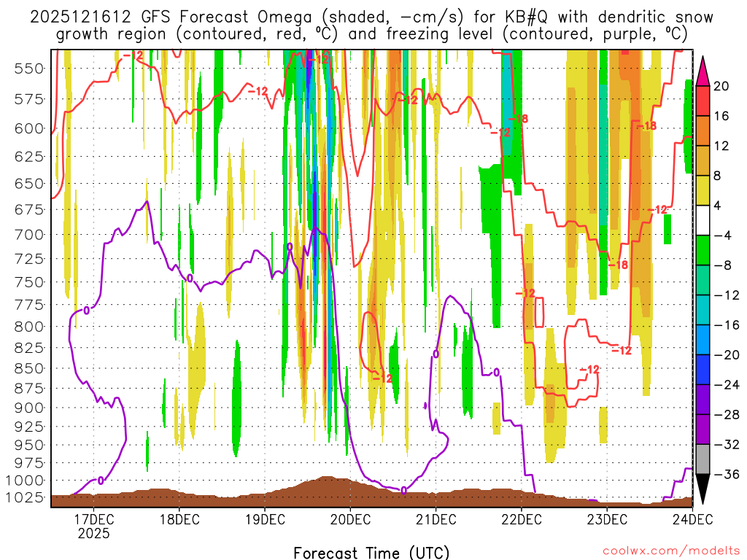
Task: Click the '575' pressure level label
Action: [29, 99]
